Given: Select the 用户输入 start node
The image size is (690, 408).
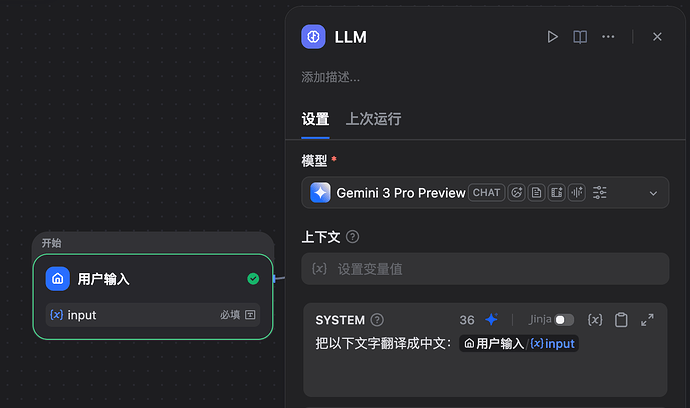Looking at the screenshot, I should tap(152, 279).
